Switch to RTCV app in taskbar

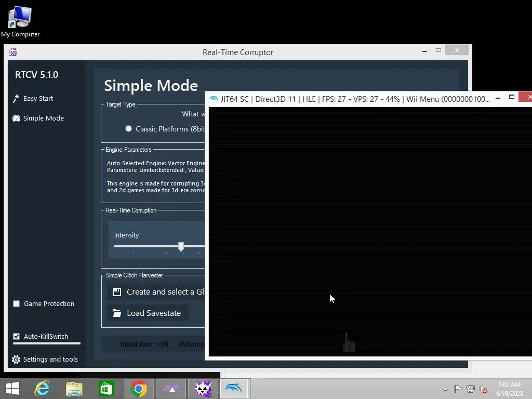click(x=203, y=389)
